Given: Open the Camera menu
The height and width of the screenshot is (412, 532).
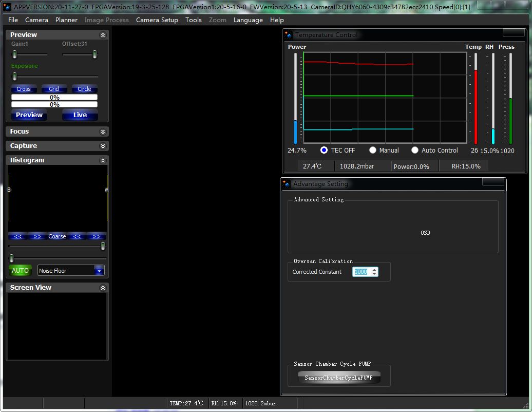Looking at the screenshot, I should (x=36, y=20).
